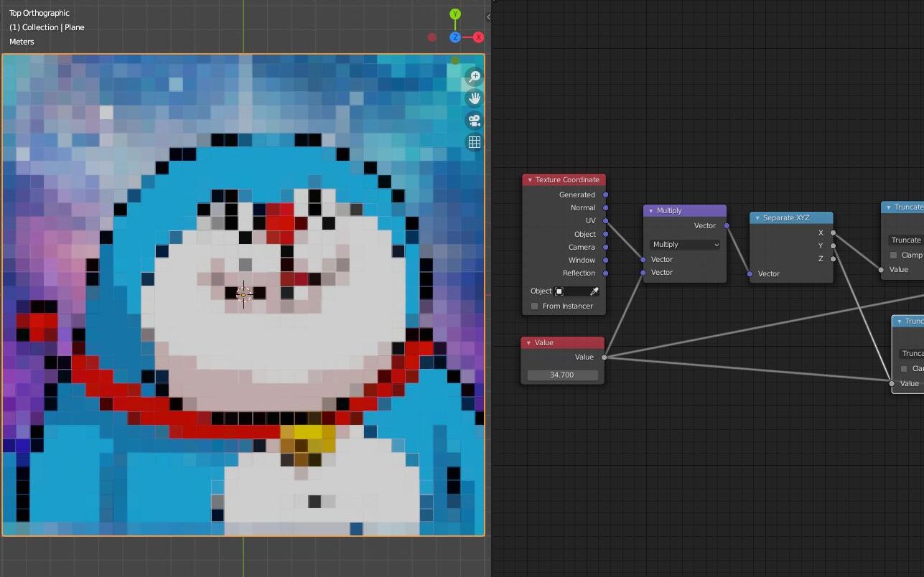Select the Value node header
The width and height of the screenshot is (924, 577).
(563, 343)
